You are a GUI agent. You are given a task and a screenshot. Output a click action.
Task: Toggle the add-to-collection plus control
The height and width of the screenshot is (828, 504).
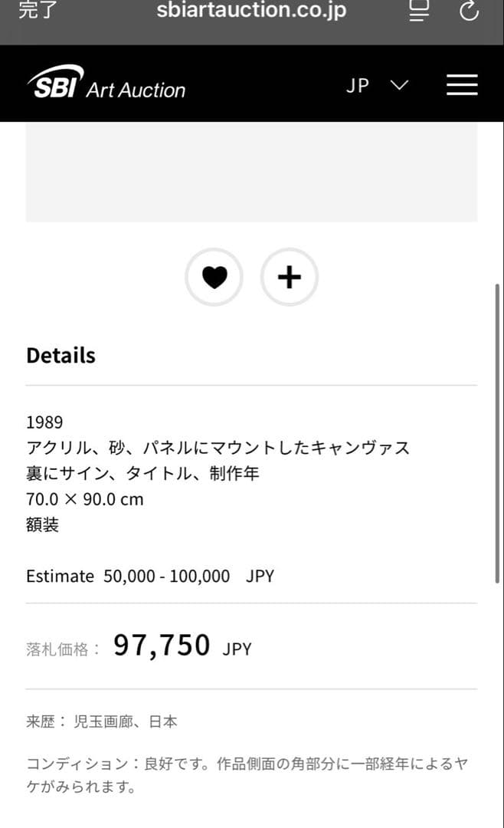click(x=290, y=278)
